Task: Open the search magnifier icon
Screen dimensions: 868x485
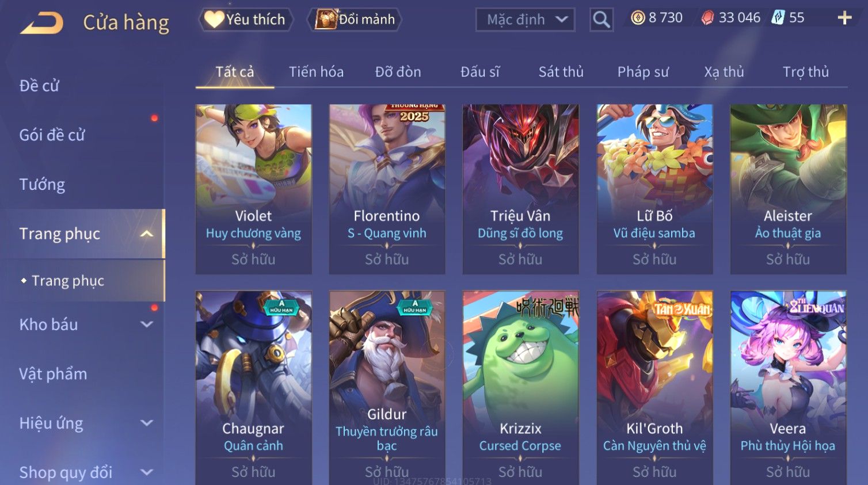Action: pos(601,20)
